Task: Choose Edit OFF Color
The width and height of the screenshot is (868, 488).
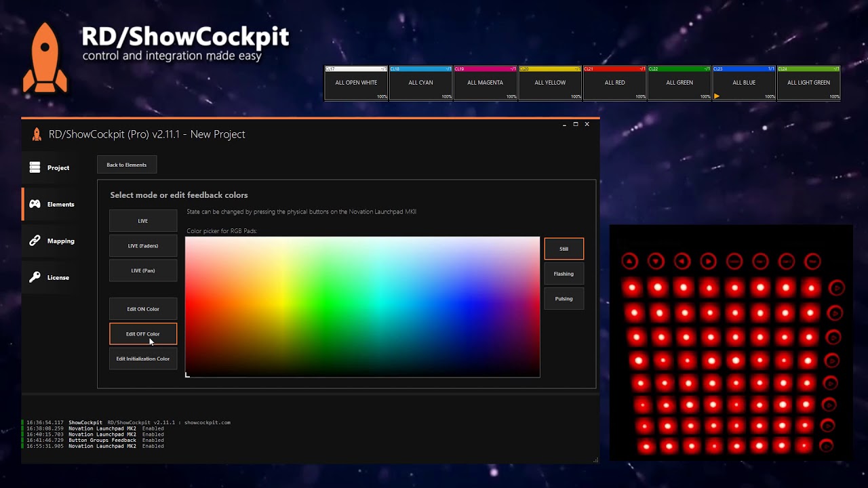Action: (x=143, y=333)
